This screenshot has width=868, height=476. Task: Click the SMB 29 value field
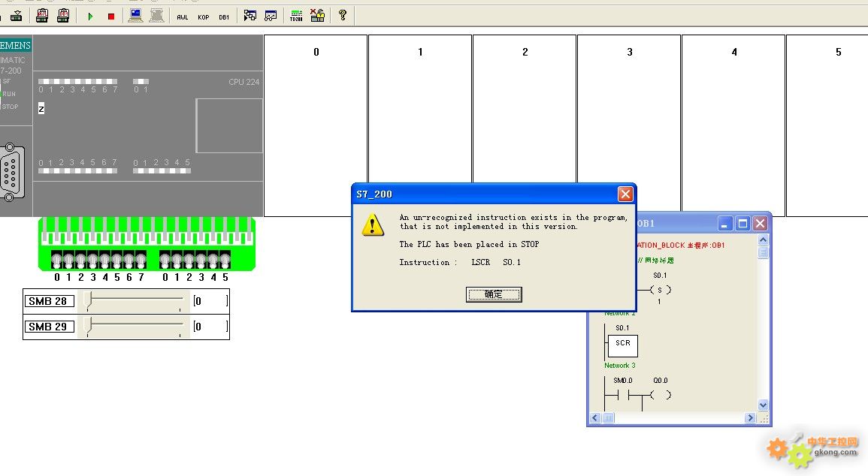coord(210,326)
